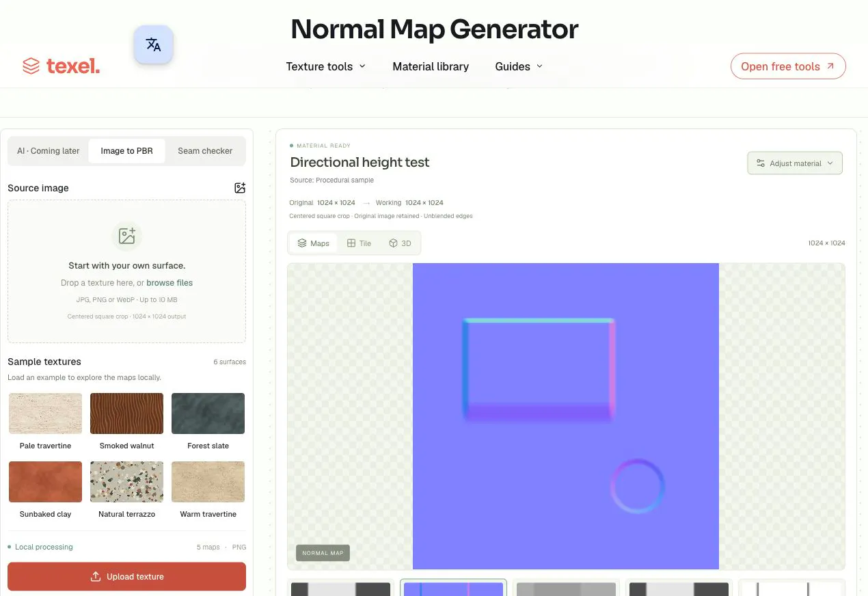The image size is (868, 596).
Task: Click the 'Directional height test' heading
Action: [x=360, y=163]
